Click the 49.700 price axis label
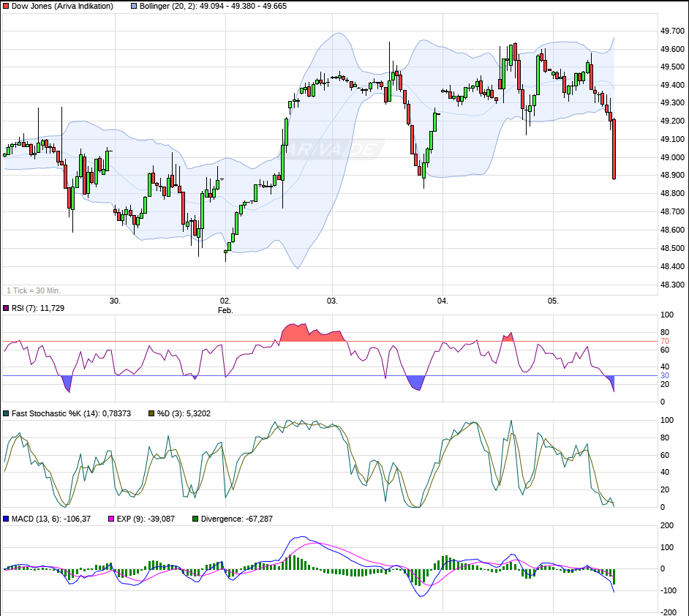This screenshot has width=689, height=616. point(672,31)
